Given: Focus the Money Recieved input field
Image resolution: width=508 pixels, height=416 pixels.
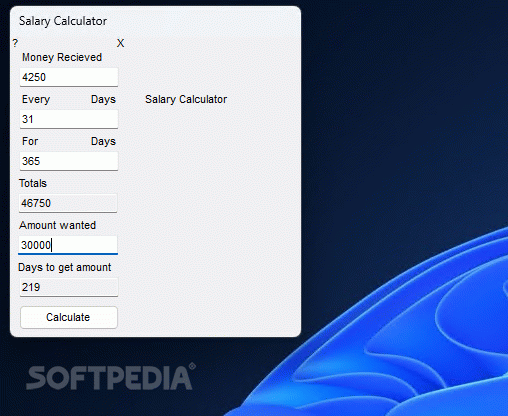Looking at the screenshot, I should 69,77.
